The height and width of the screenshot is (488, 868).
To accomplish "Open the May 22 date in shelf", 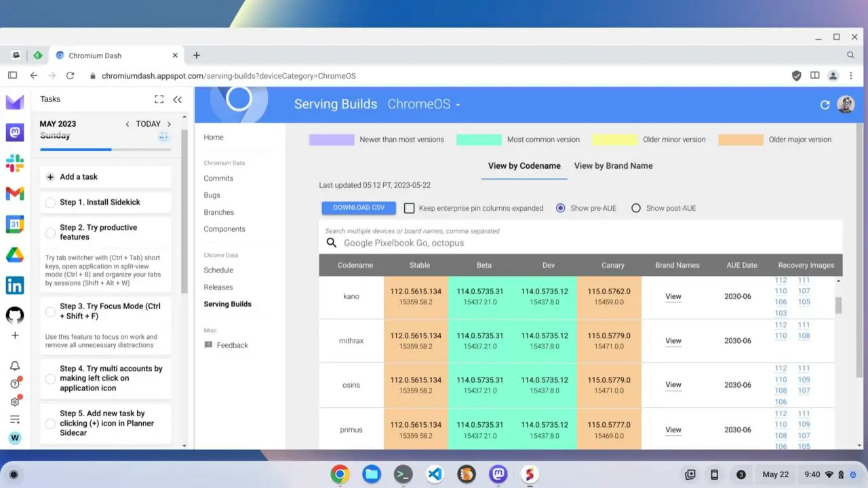I will pos(775,474).
